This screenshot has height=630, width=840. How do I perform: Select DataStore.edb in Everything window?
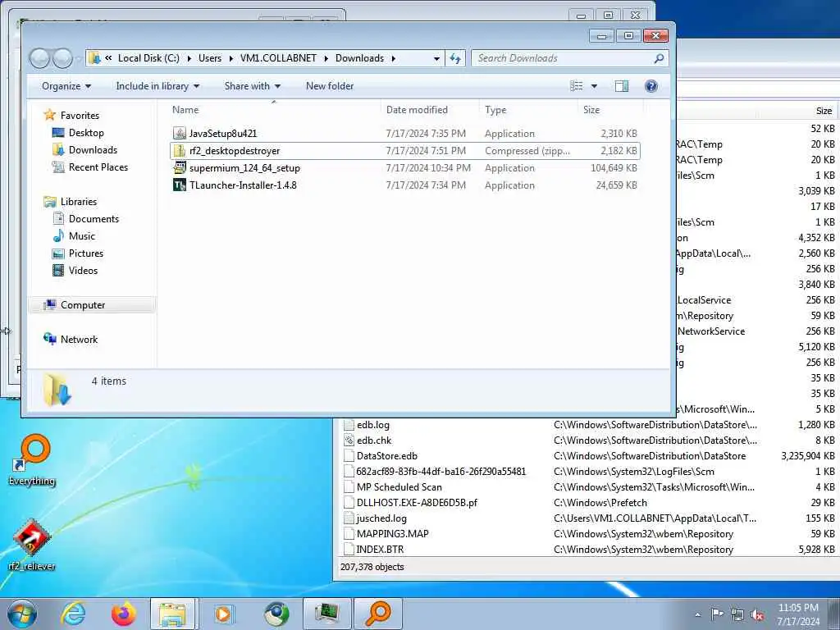tap(387, 456)
